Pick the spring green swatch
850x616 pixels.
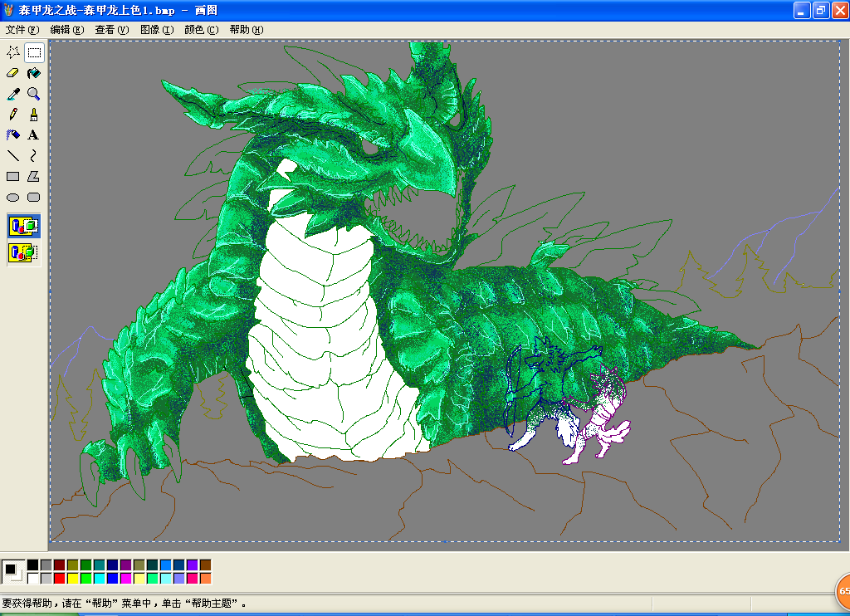click(153, 578)
